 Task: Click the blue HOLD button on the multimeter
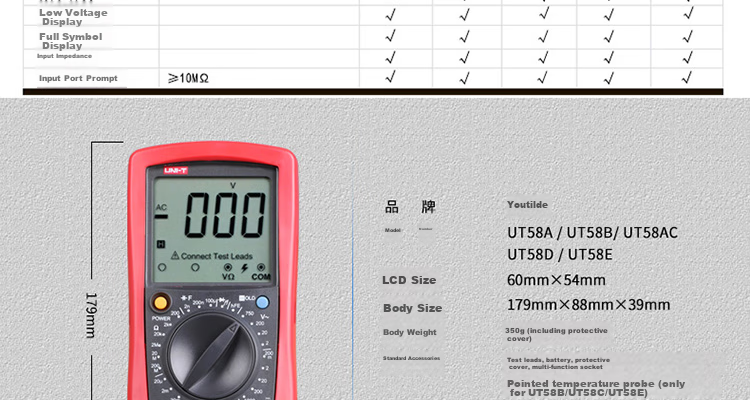pyautogui.click(x=262, y=302)
